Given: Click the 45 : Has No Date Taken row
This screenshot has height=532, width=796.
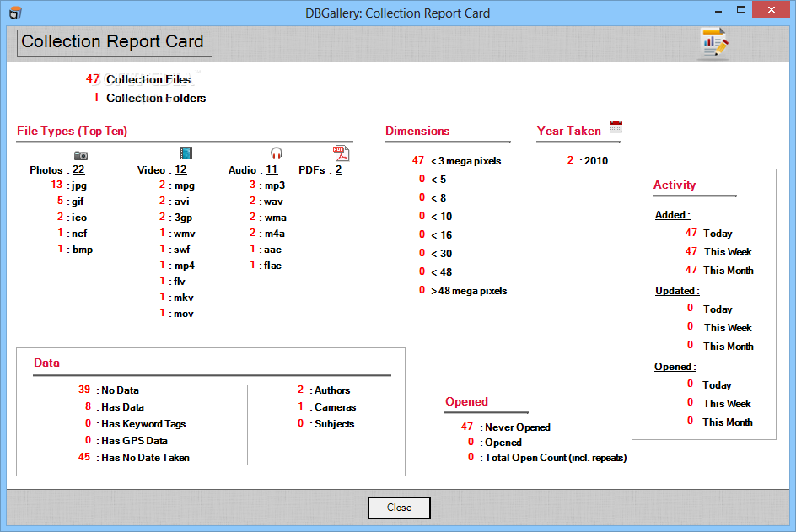Looking at the screenshot, I should [x=134, y=457].
